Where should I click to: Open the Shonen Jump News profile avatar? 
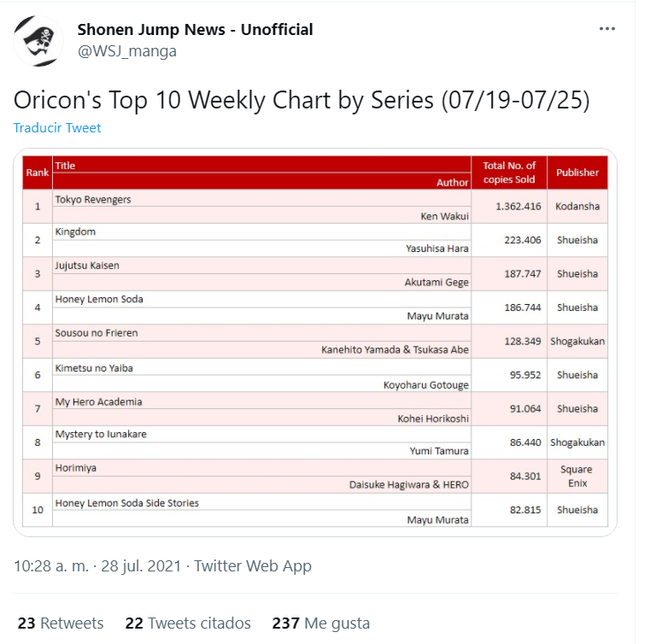point(38,41)
